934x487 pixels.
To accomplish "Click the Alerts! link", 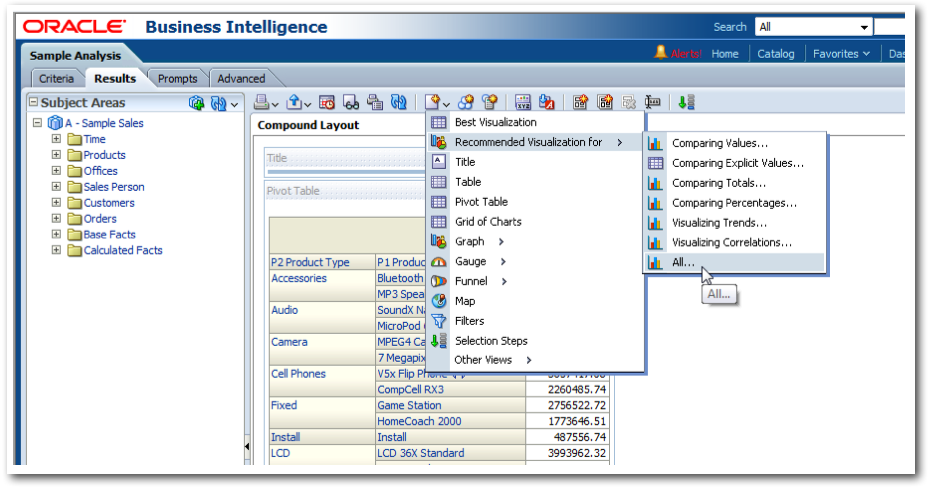I will coord(686,54).
